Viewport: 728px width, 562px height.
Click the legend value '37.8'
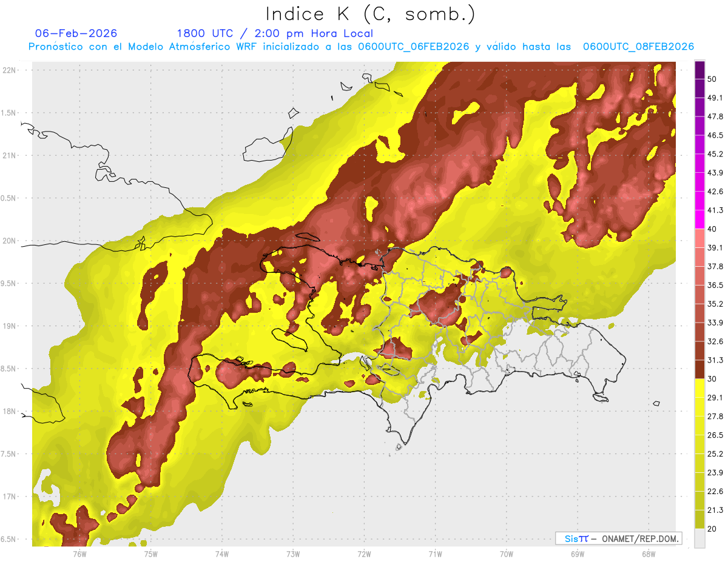click(x=715, y=266)
